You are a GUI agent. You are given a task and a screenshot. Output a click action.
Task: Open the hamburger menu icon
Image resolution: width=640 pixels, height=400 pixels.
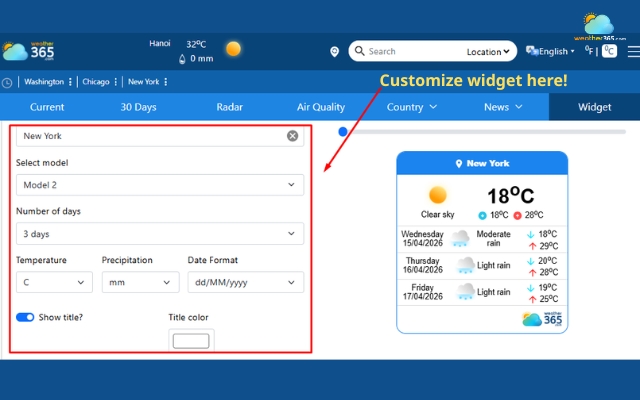633,51
